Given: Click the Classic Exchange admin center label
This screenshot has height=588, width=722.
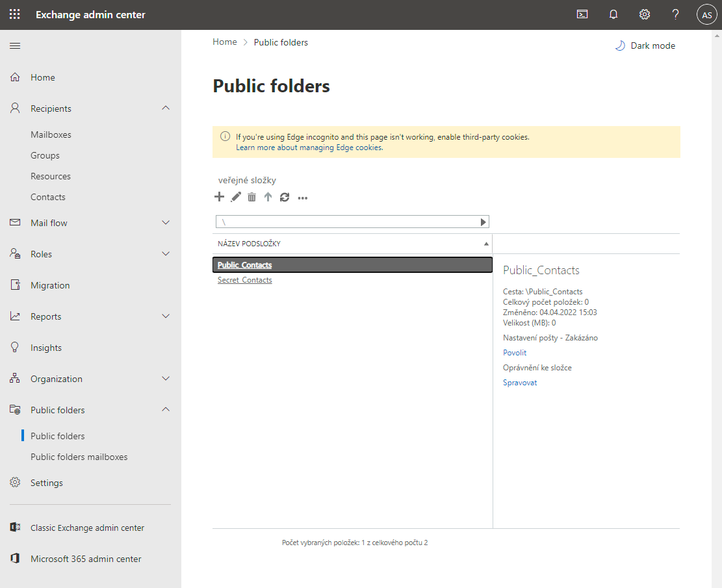Looking at the screenshot, I should click(88, 528).
